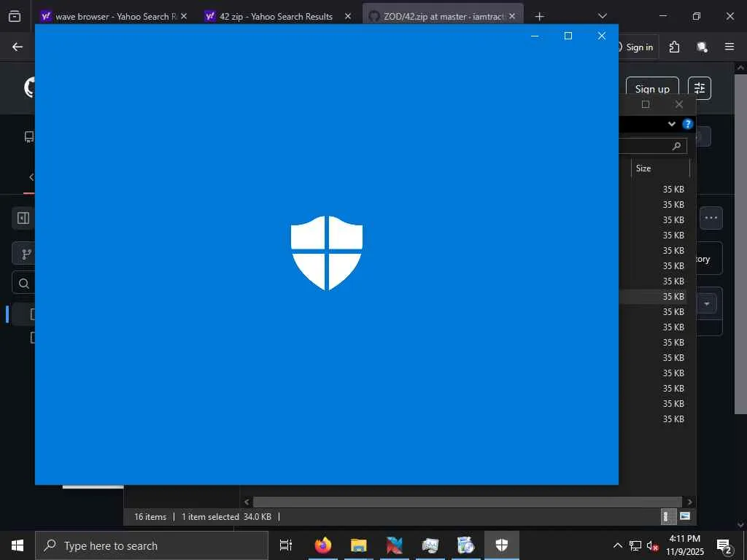The image size is (747, 560).
Task: Close the wave browser Yahoo Search tab
Action: [184, 16]
